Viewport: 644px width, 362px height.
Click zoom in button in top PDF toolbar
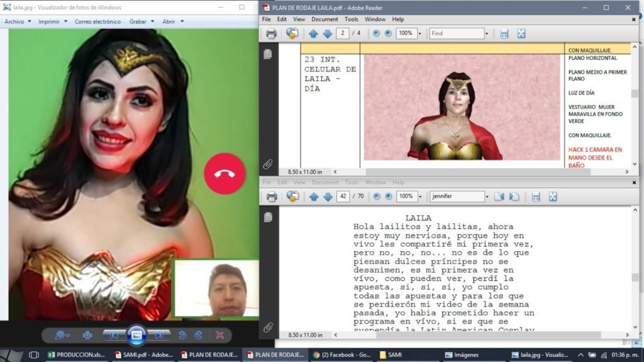(x=388, y=33)
